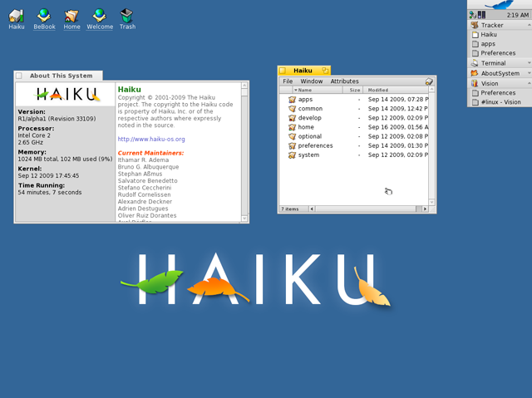The image size is (532, 398).
Task: Click 'Ithamar R. Adema' in maintainers list
Action: coord(143,160)
